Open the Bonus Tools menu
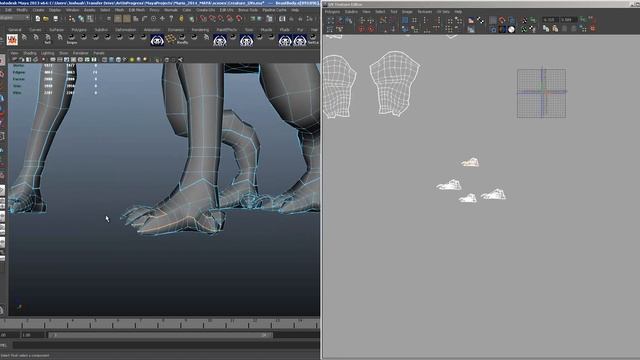Image resolution: width=640 pixels, height=360 pixels. [248, 10]
